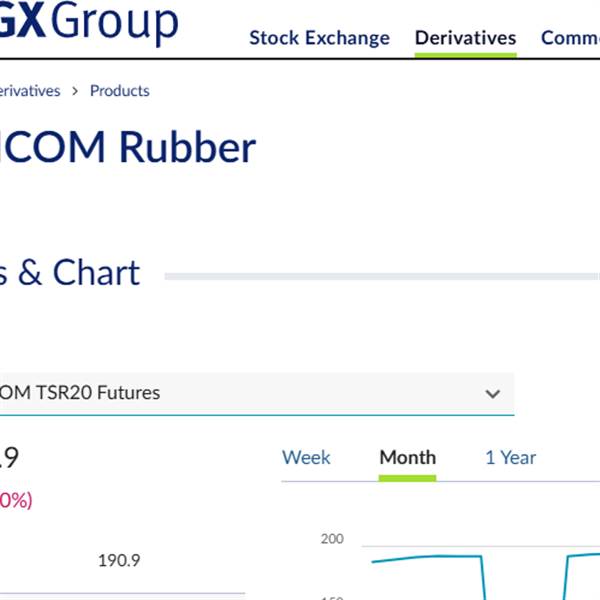600x600 pixels.
Task: Go to the Derivatives breadcrumb link
Action: [28, 91]
